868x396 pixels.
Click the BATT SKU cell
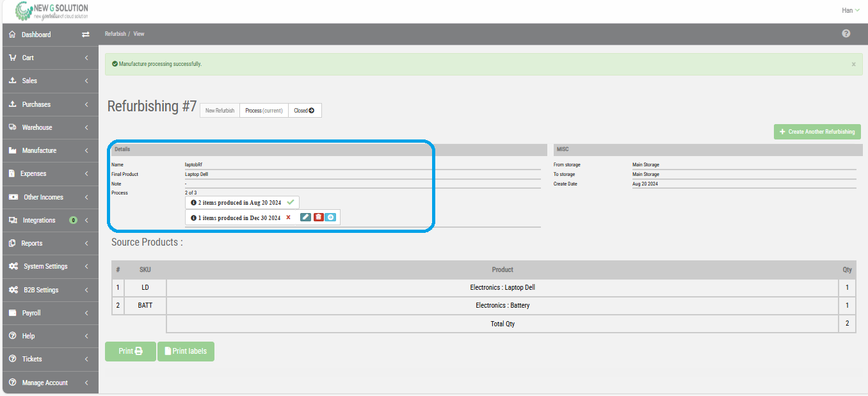[145, 306]
